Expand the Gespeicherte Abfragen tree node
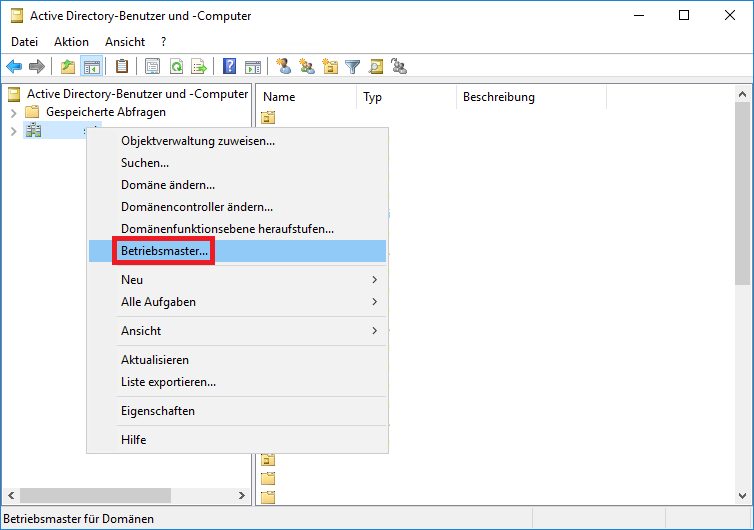The width and height of the screenshot is (754, 530). (x=13, y=112)
